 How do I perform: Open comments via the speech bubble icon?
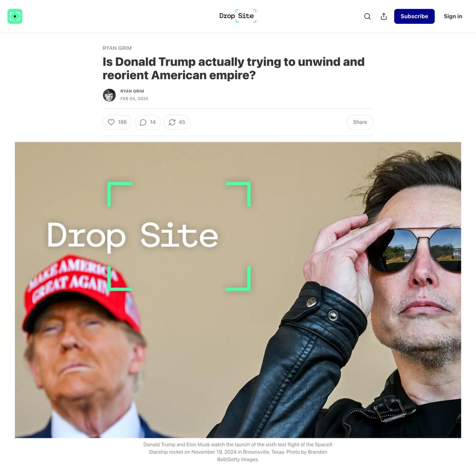click(143, 122)
